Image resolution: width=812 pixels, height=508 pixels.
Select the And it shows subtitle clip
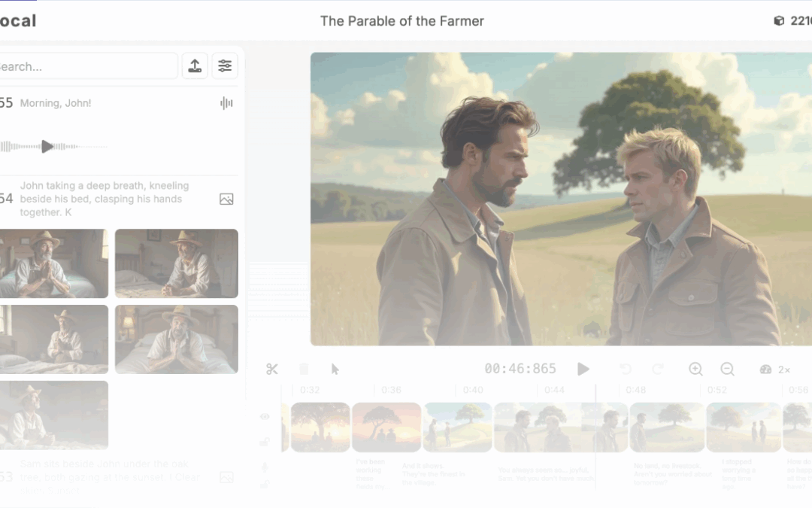434,474
